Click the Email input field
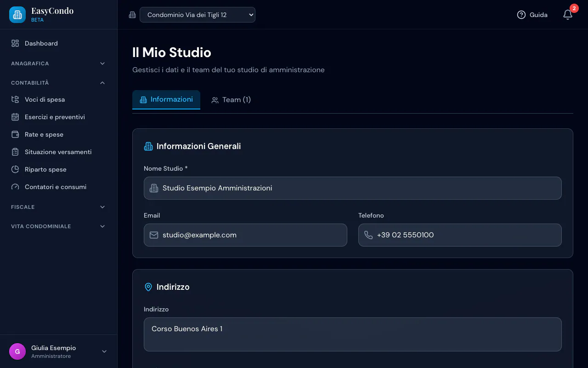This screenshot has width=588, height=368. pos(245,235)
